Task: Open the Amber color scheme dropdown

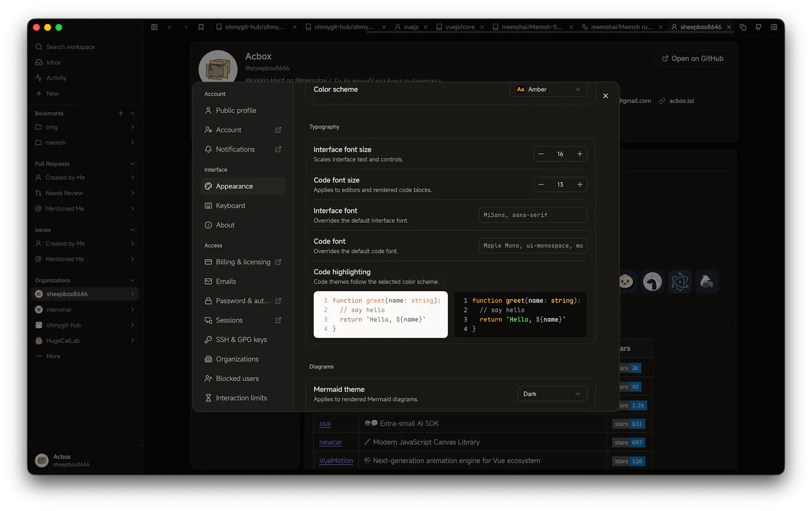Action: 549,89
